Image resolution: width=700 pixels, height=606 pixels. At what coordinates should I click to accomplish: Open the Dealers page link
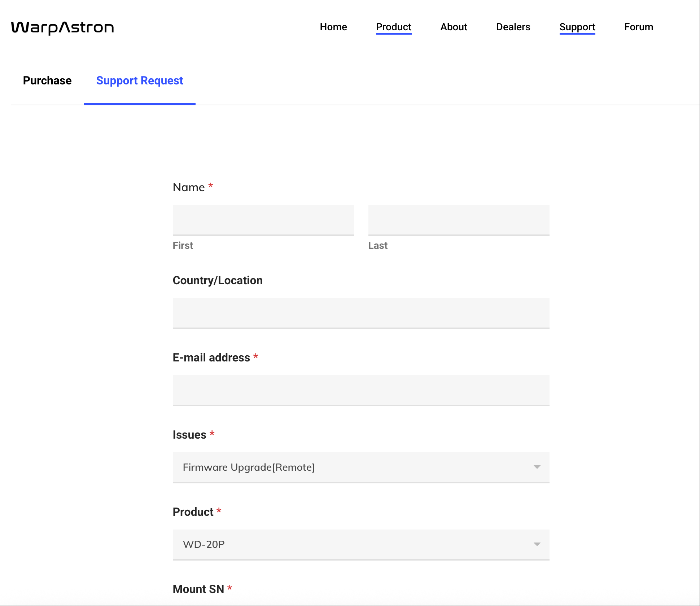click(513, 27)
